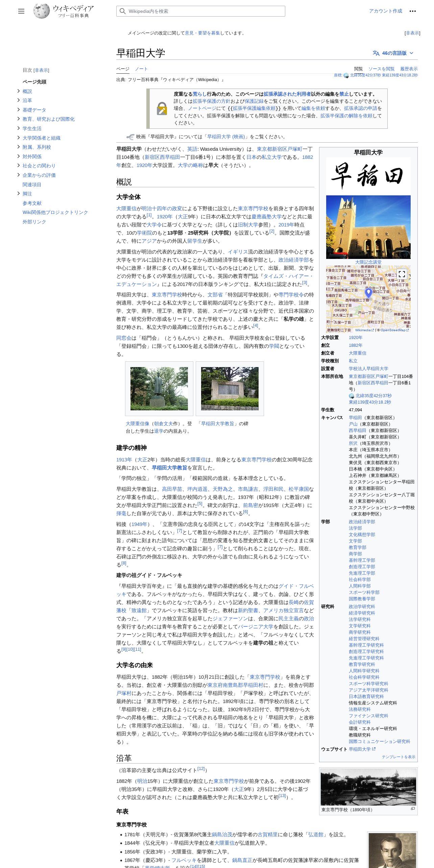Open the 意見・要望を募集 link

202,33
